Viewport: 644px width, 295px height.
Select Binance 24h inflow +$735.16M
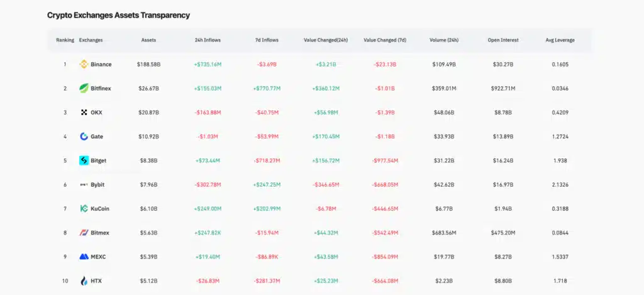click(208, 65)
